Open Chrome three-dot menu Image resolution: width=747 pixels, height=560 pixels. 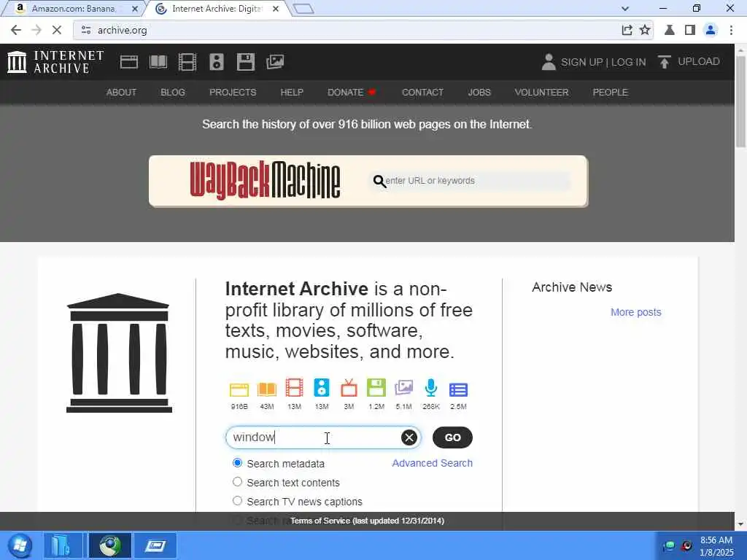(x=731, y=30)
